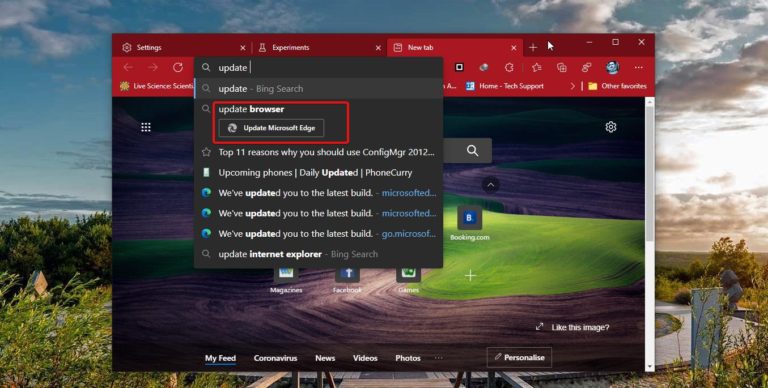Open the Collections icon in toolbar

coord(562,68)
